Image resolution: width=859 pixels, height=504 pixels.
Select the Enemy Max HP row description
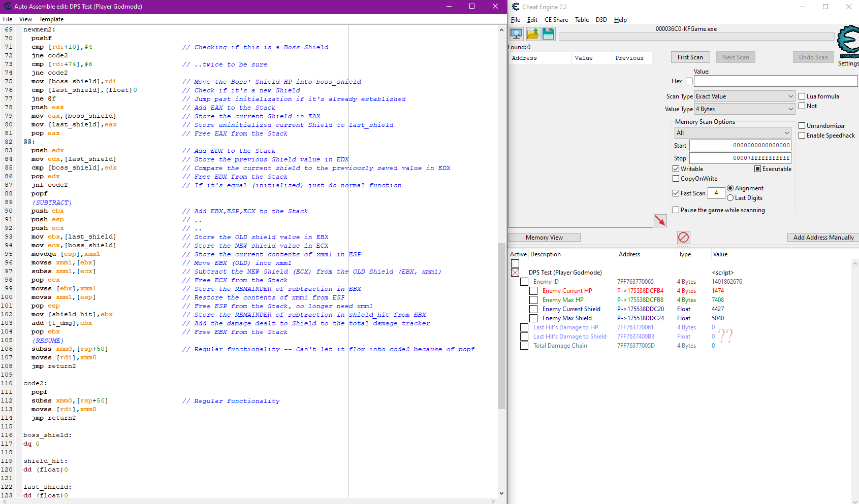click(562, 300)
